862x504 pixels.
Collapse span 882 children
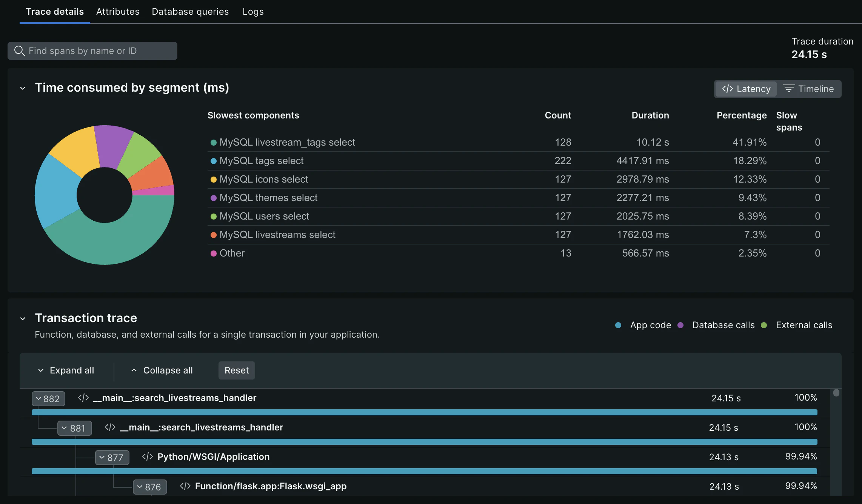[x=48, y=398]
